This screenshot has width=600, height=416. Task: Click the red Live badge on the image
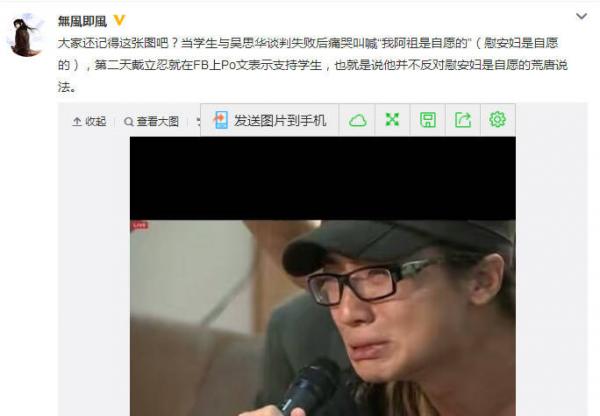[x=140, y=226]
